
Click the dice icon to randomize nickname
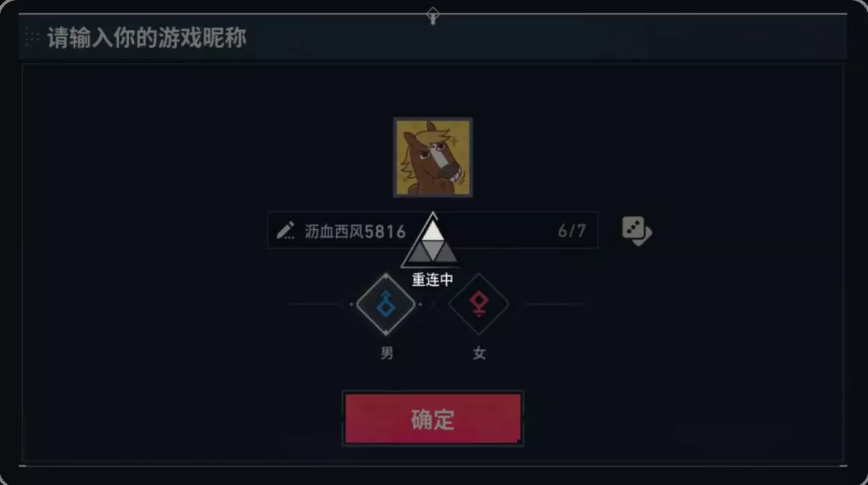[x=637, y=231]
